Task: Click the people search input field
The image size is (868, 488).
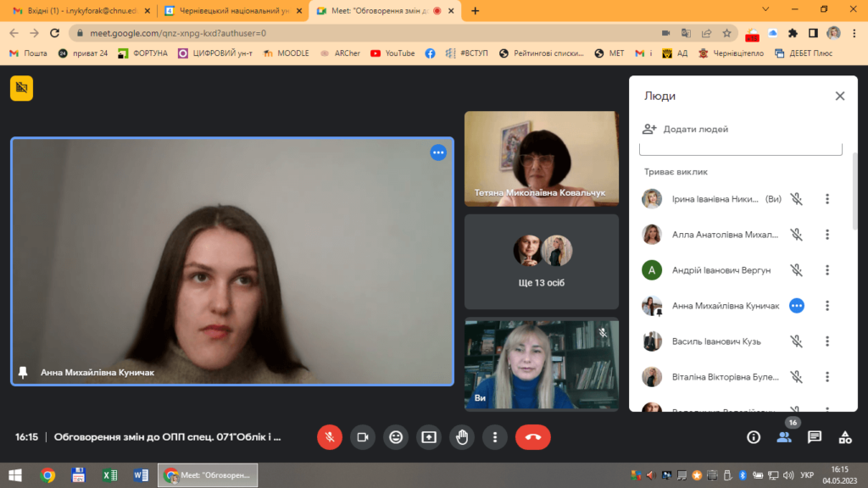Action: click(x=741, y=149)
